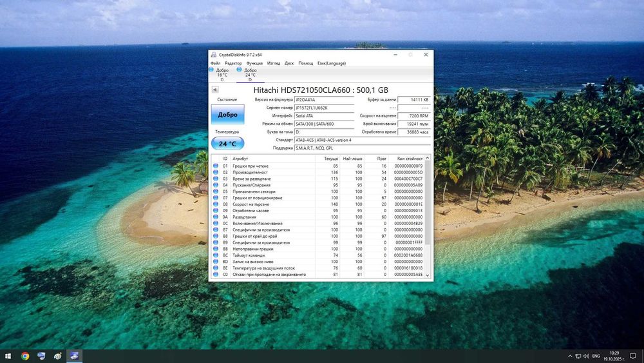Click scrollbar up arrow in attribute list
This screenshot has width=644, height=363.
coord(427,158)
